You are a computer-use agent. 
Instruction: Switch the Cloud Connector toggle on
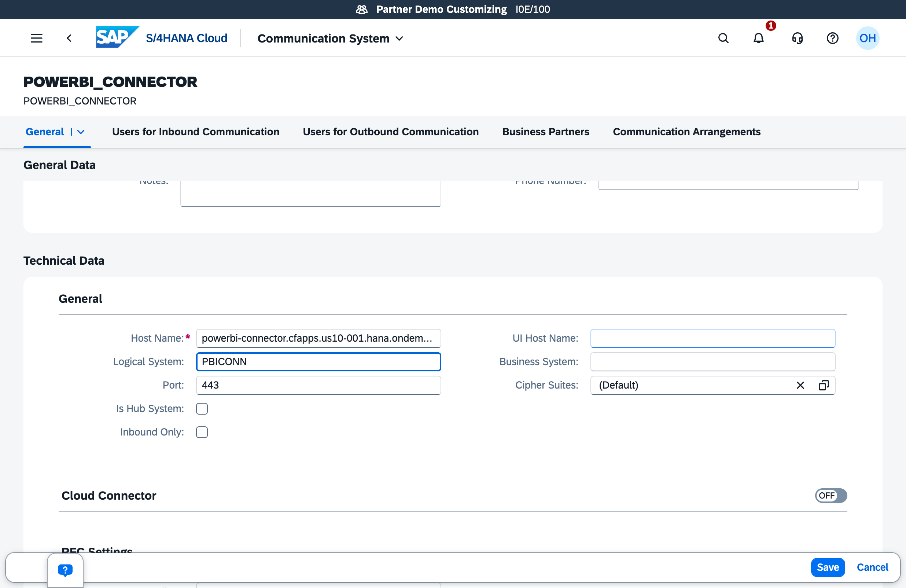(x=830, y=495)
